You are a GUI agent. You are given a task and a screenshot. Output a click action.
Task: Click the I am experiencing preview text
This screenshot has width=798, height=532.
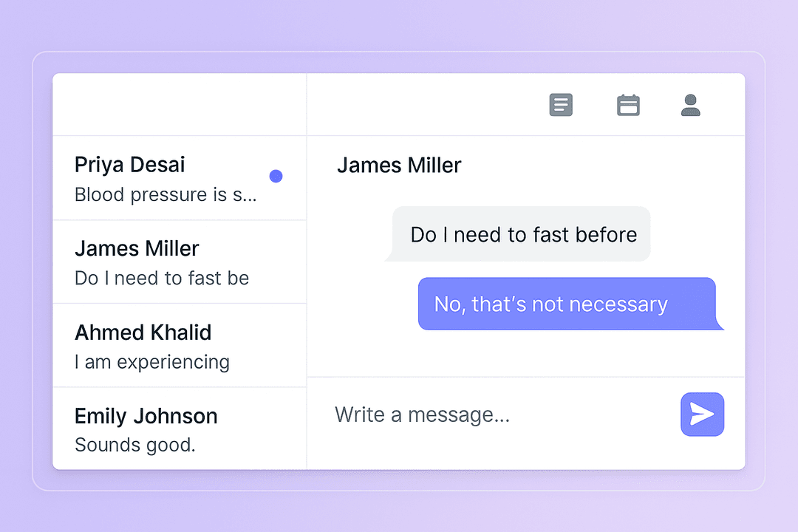click(x=152, y=363)
